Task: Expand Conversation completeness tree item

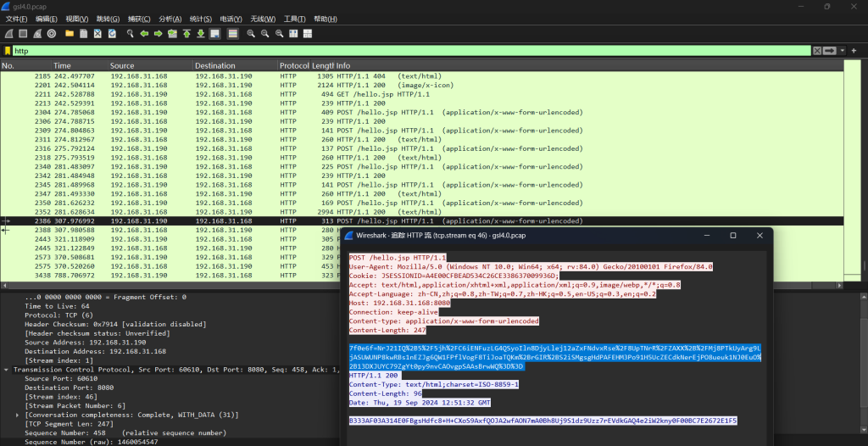Action: click(19, 415)
